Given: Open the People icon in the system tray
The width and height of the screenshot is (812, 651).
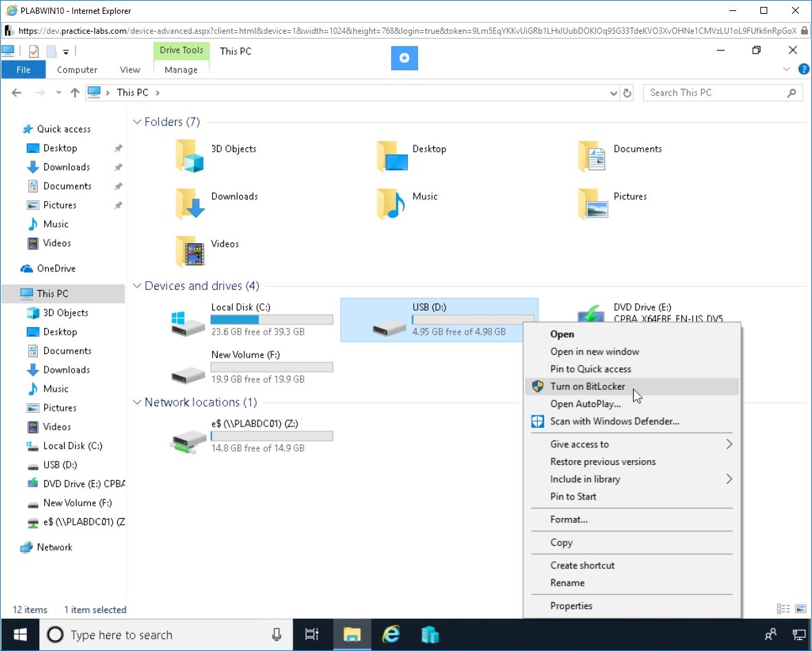Looking at the screenshot, I should [771, 634].
